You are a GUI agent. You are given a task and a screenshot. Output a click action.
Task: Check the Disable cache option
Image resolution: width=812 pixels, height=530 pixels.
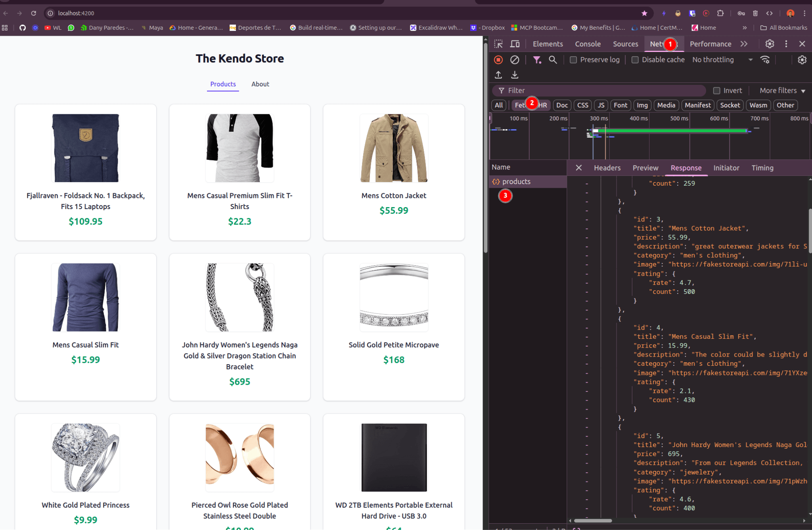click(635, 60)
